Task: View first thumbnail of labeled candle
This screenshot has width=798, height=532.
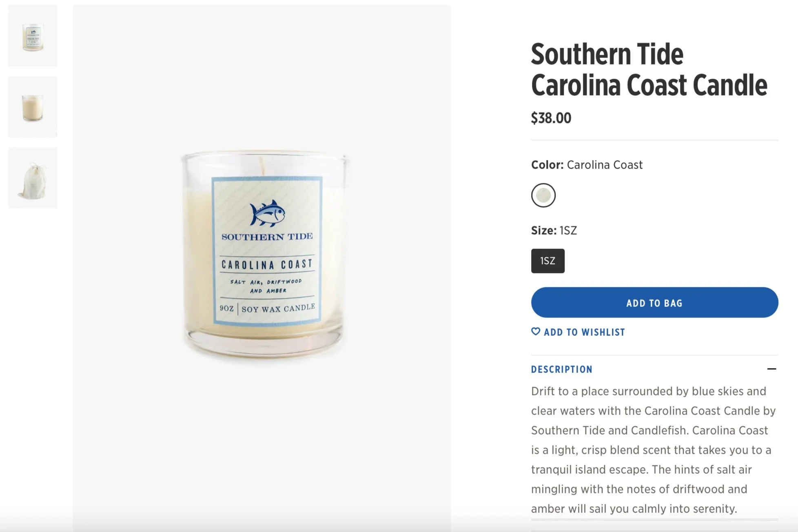Action: coord(33,36)
